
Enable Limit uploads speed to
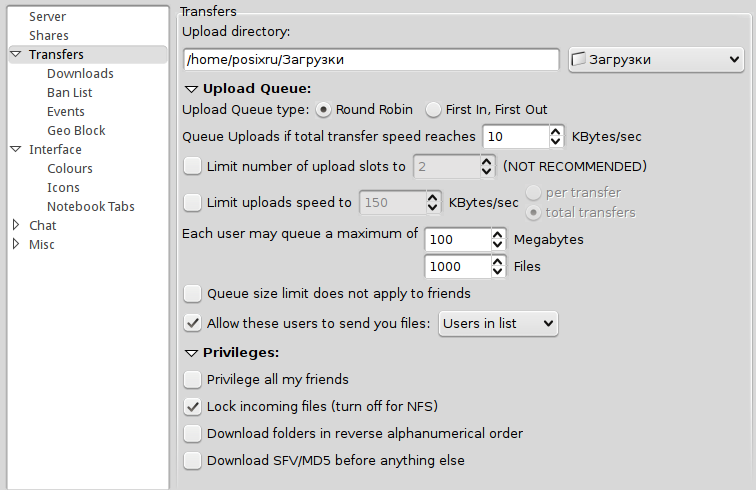tap(192, 203)
